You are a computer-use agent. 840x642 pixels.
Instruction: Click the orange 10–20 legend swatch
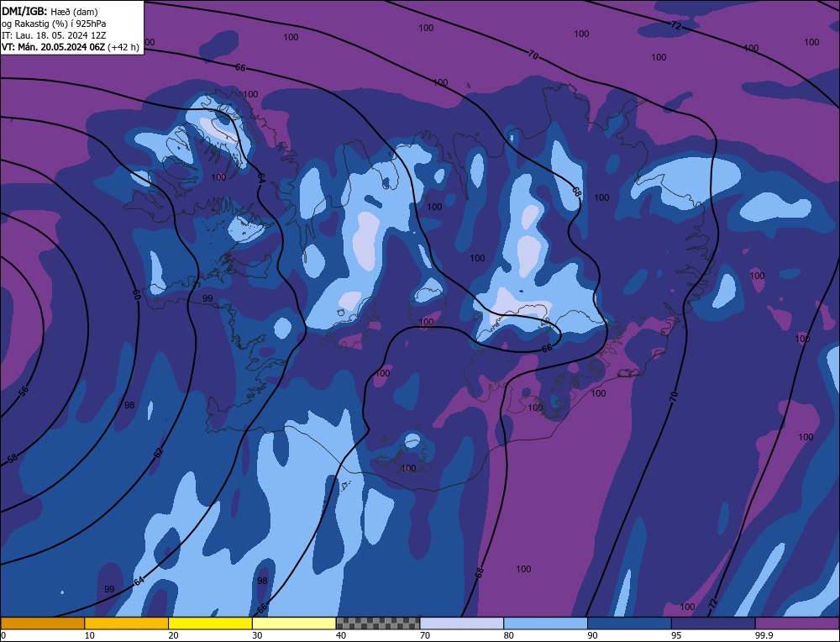pos(127,624)
